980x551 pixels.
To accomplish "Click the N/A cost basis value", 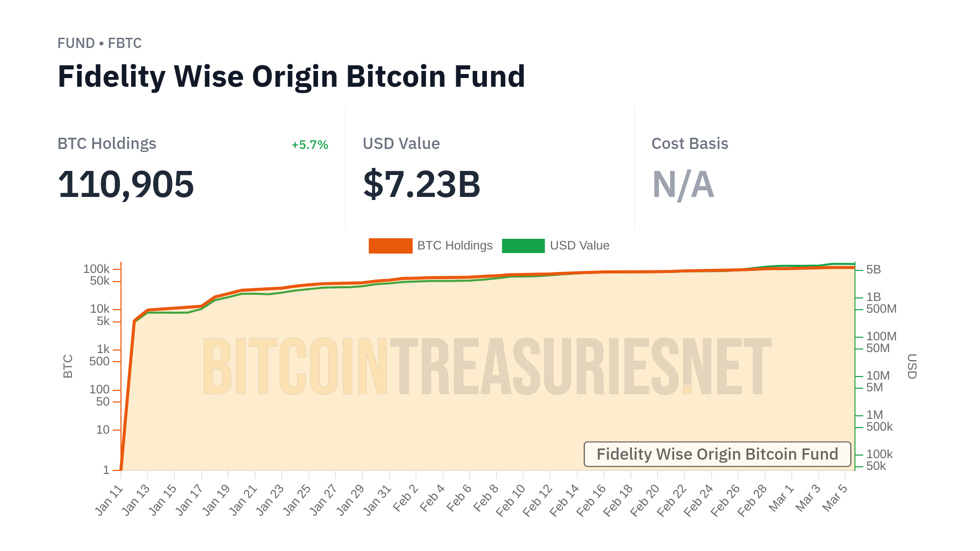I will click(x=683, y=184).
